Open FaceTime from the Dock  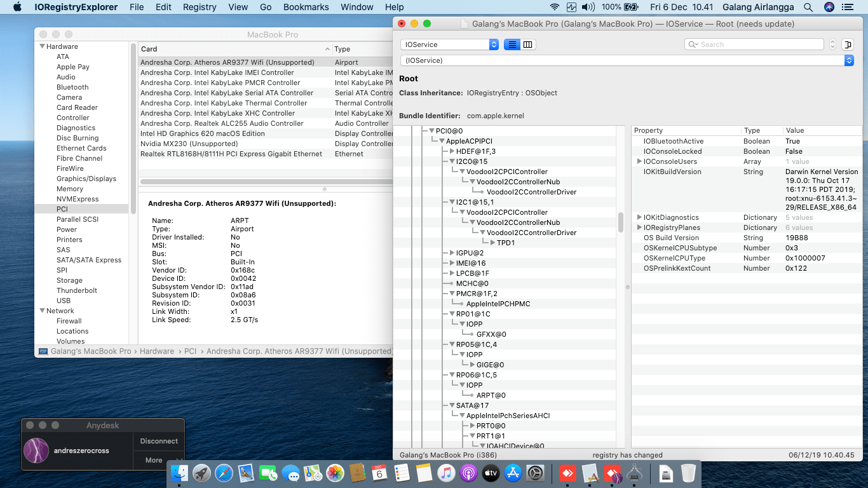click(x=269, y=473)
